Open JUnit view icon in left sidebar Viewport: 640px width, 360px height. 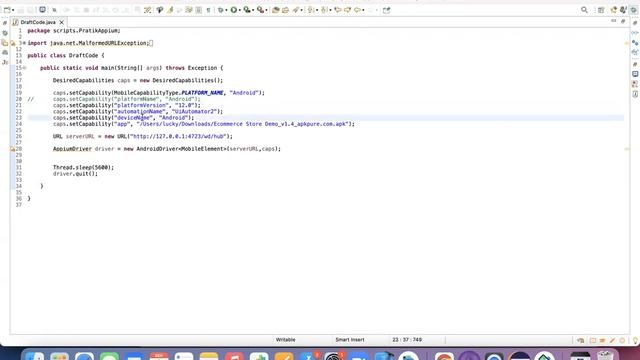(x=5, y=62)
